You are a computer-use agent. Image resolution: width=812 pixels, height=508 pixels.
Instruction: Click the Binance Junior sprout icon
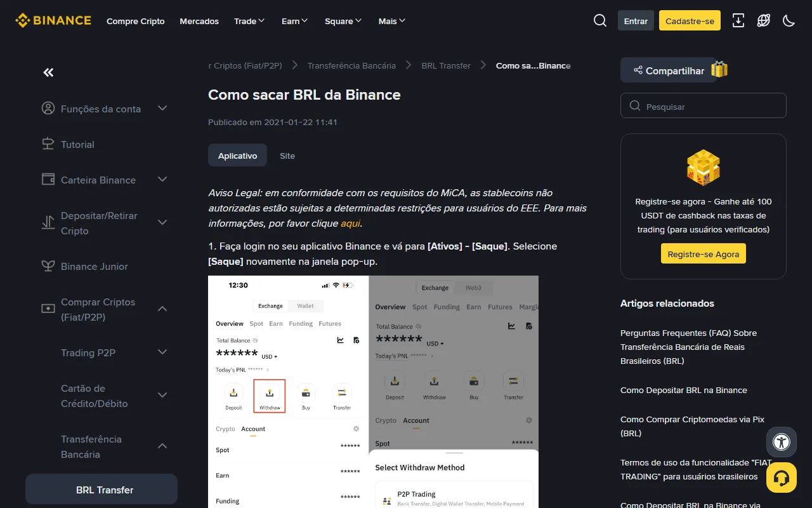pos(48,265)
